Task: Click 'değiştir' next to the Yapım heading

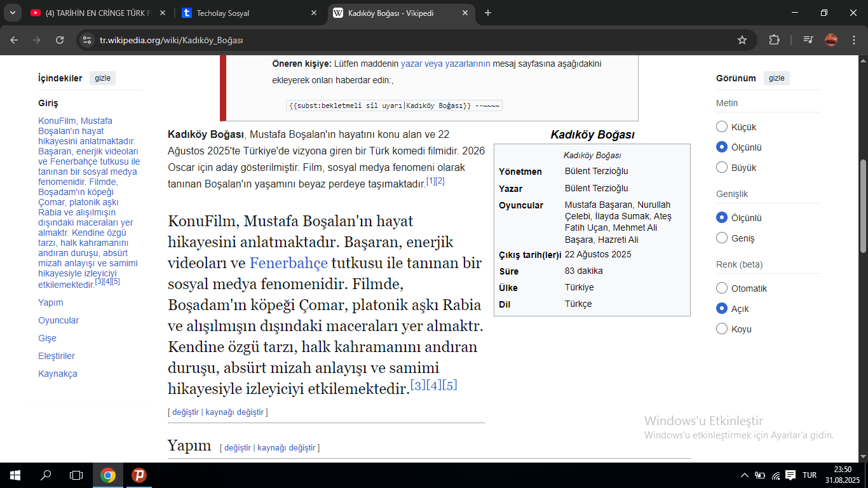Action: [x=238, y=448]
